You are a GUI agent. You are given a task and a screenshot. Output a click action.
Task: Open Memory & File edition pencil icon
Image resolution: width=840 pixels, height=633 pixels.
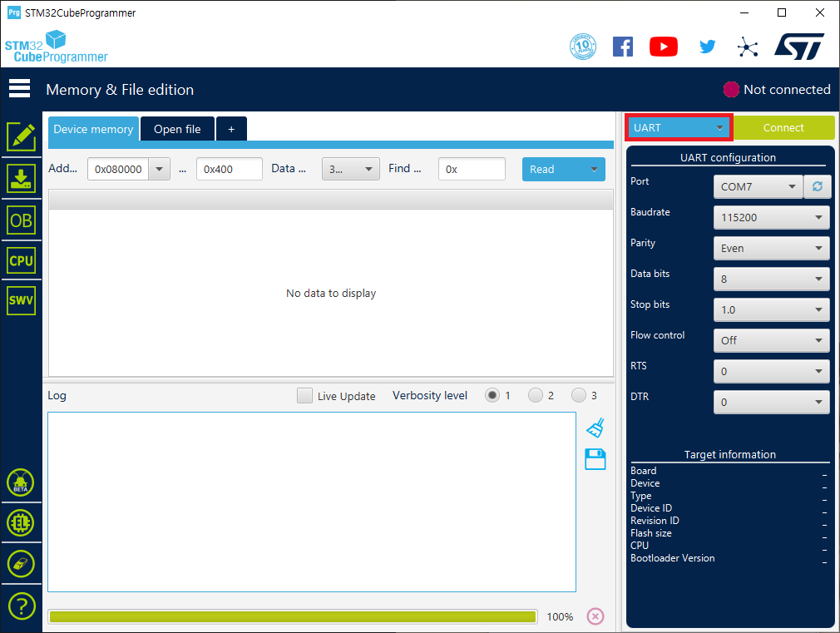pos(21,136)
